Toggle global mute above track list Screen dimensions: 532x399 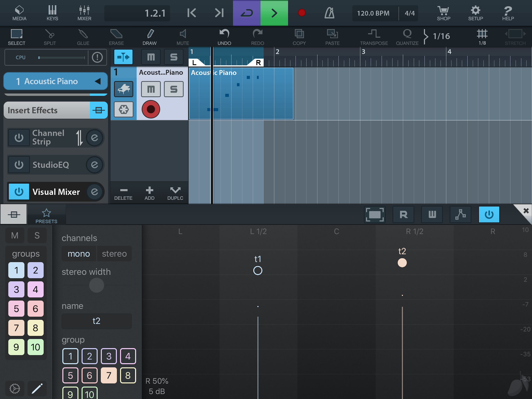[151, 57]
